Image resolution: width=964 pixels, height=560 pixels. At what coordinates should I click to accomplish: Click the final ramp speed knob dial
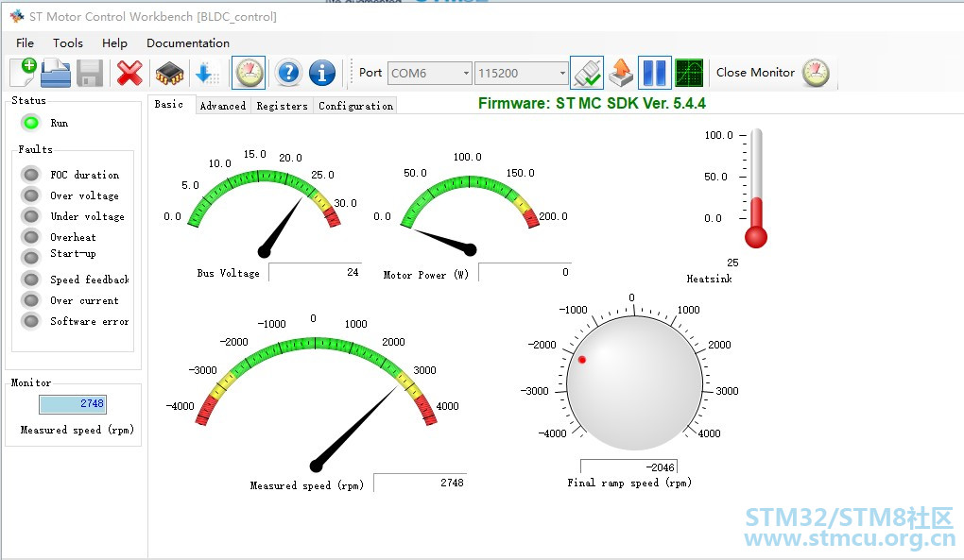point(634,383)
